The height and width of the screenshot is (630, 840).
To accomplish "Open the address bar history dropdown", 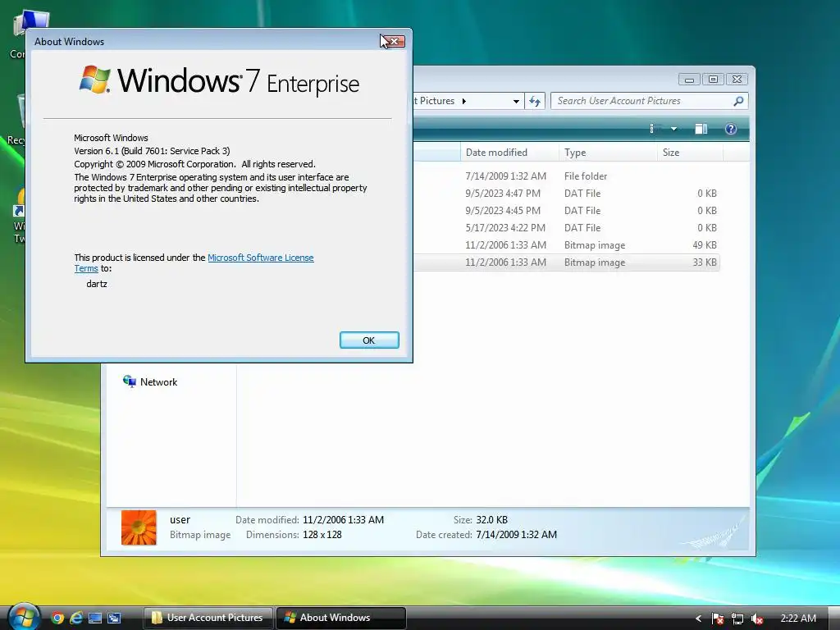I will pyautogui.click(x=516, y=101).
